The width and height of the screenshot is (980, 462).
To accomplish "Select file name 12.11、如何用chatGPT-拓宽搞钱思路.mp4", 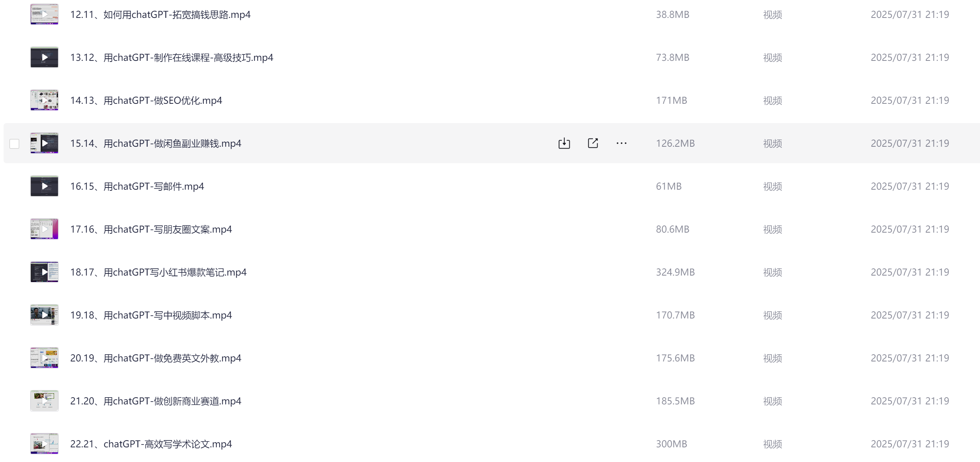I will click(x=160, y=14).
